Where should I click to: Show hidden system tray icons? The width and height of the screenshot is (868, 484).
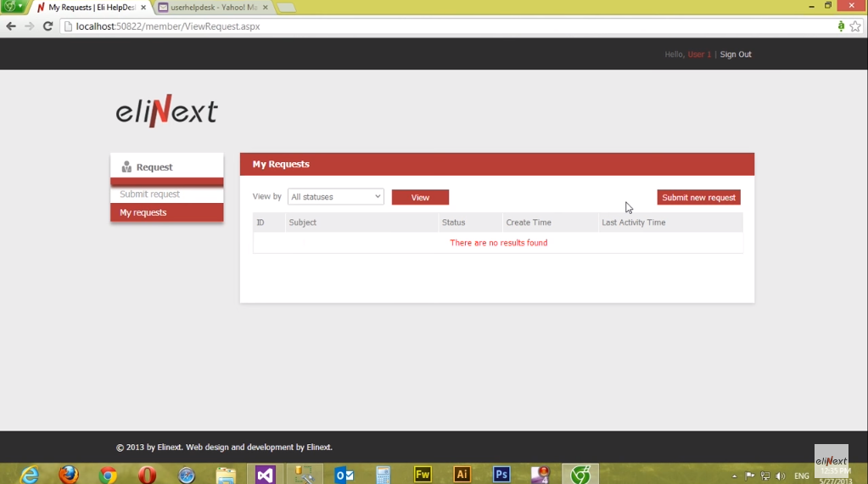[735, 476]
